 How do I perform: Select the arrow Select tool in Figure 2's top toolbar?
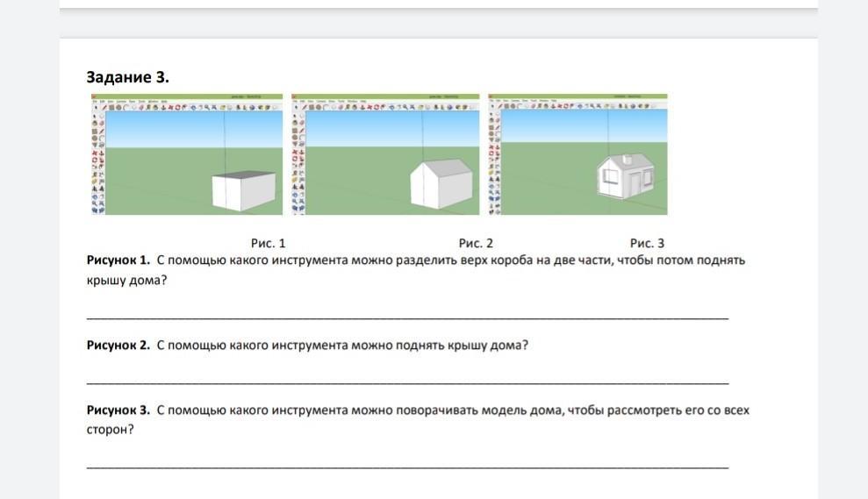point(296,107)
